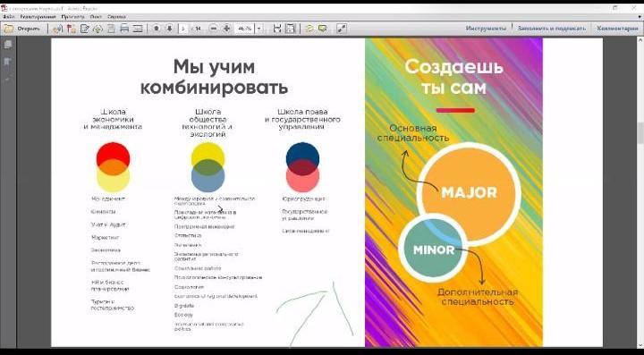The height and width of the screenshot is (355, 644).
Task: Select the sticky note comment tool
Action: [x=309, y=29]
